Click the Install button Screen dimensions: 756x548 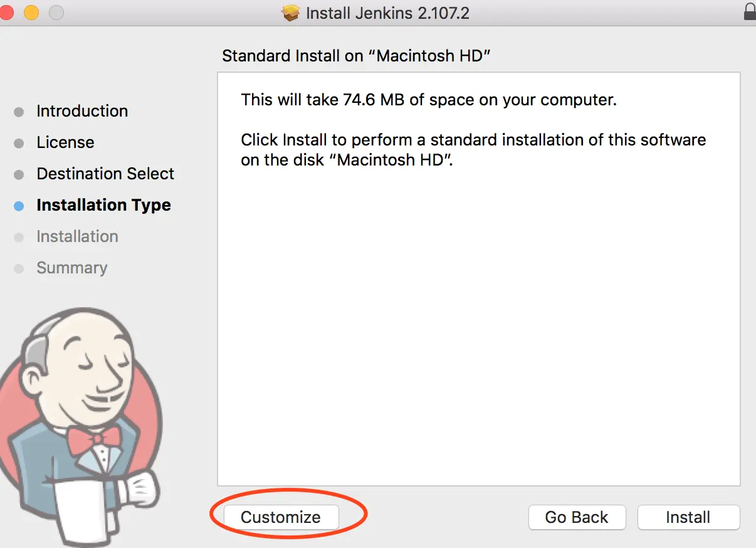pyautogui.click(x=688, y=517)
